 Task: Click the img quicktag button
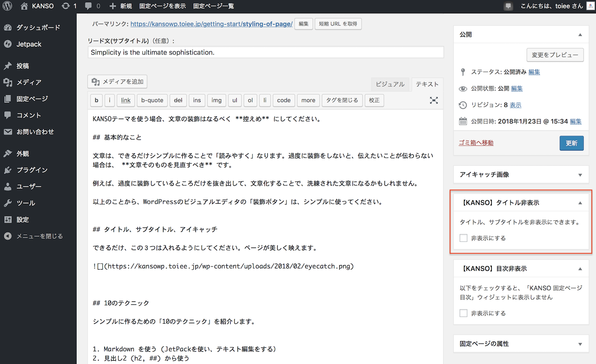217,100
